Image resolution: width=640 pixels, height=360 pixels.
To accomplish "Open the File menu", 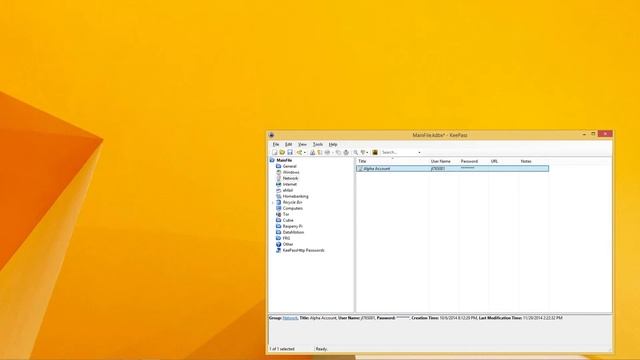I will pos(276,144).
